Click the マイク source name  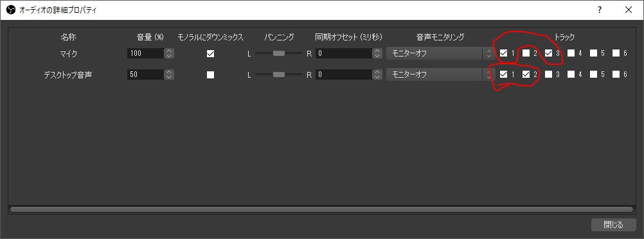69,53
